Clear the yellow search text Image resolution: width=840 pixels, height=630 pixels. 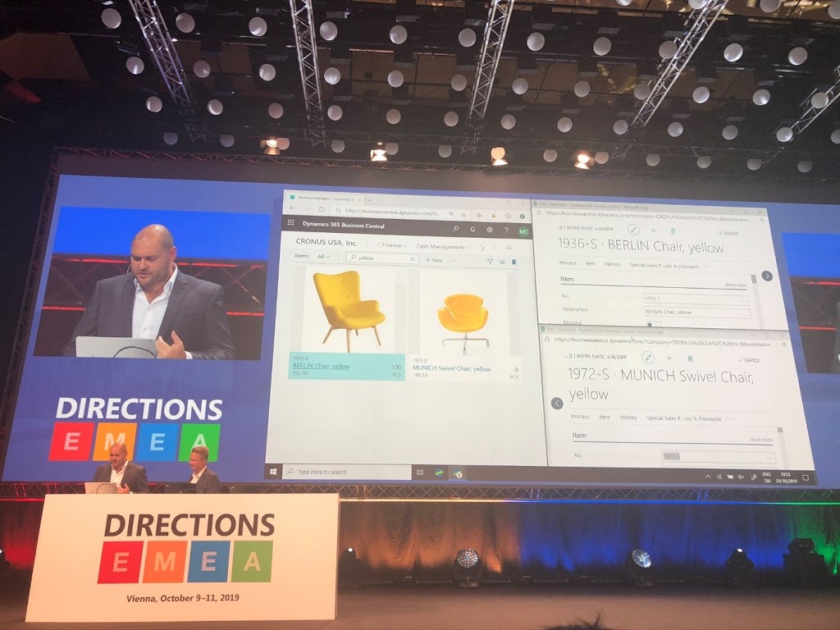click(x=413, y=259)
